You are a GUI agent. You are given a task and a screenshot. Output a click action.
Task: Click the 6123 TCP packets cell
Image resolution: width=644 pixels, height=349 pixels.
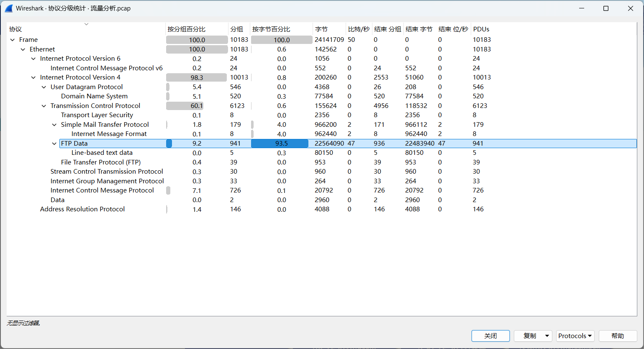point(237,106)
